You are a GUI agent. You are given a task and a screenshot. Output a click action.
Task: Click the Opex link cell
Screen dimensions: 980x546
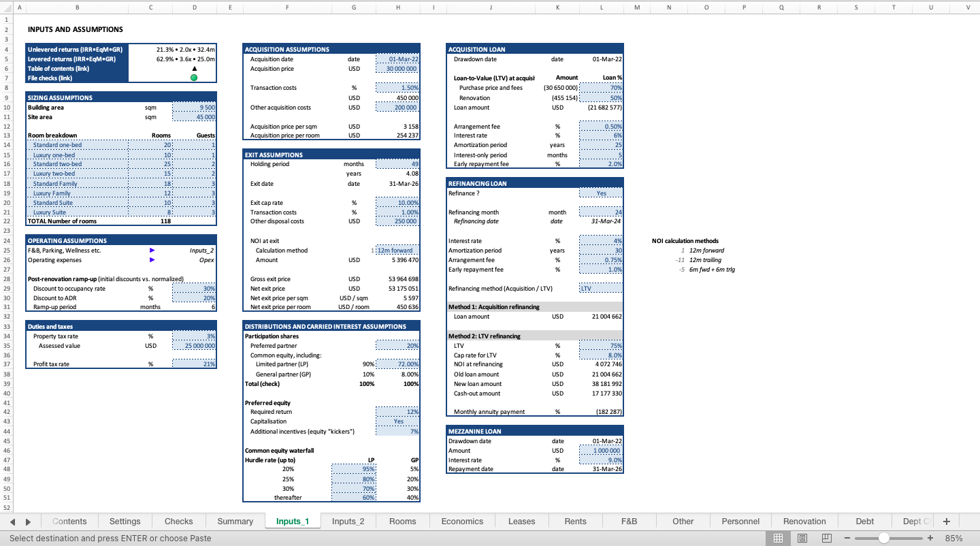point(195,260)
